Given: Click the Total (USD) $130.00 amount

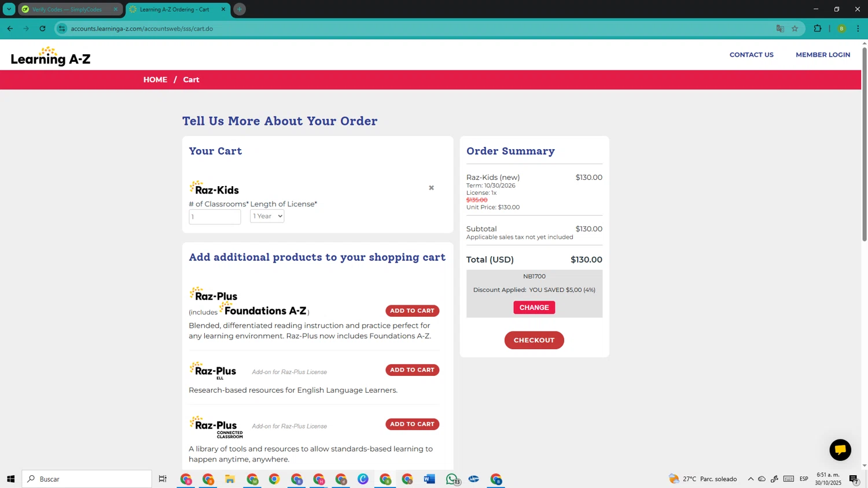Looking at the screenshot, I should point(586,260).
